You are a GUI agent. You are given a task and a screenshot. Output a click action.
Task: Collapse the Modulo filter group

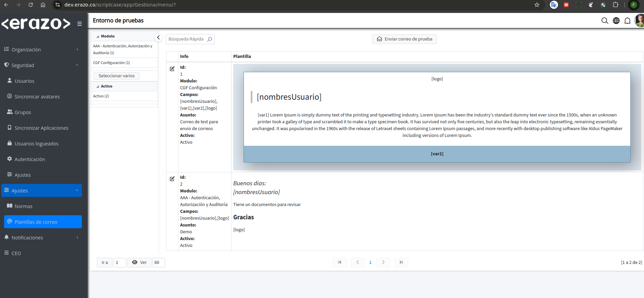98,36
